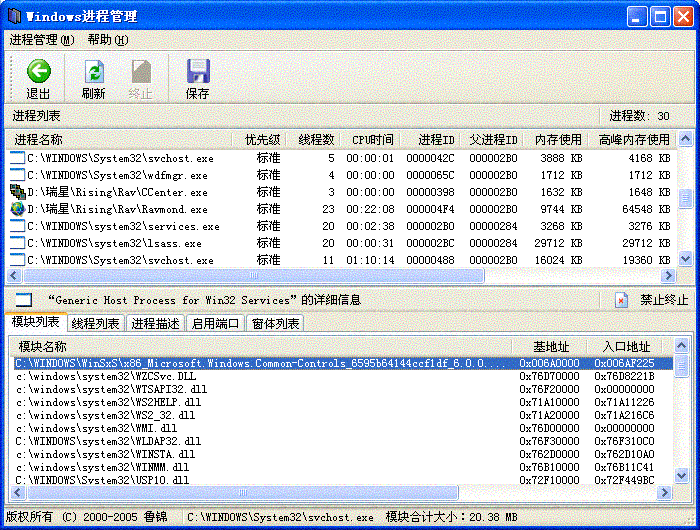
Task: Select the wdfmgr.exe process row
Action: tap(341, 175)
